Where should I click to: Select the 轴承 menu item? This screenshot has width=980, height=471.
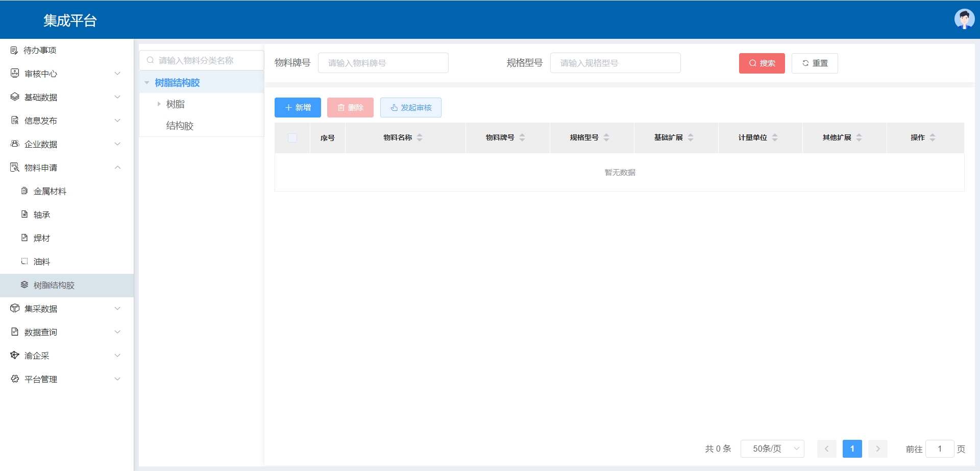pos(42,215)
